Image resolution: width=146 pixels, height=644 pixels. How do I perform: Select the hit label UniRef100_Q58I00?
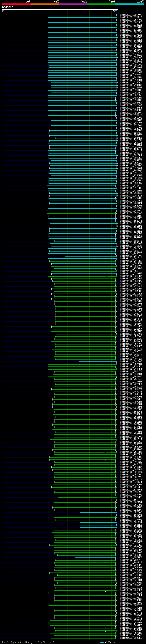coord(131,50)
